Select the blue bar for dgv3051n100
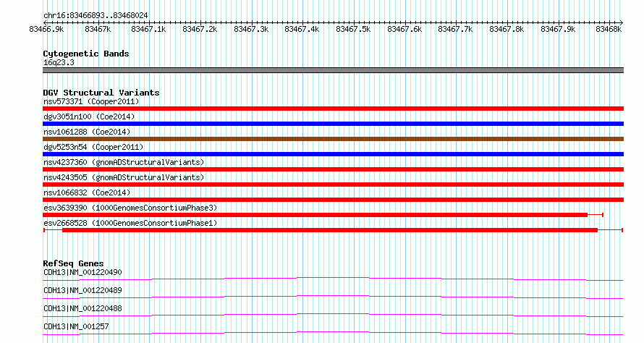 pyautogui.click(x=333, y=124)
